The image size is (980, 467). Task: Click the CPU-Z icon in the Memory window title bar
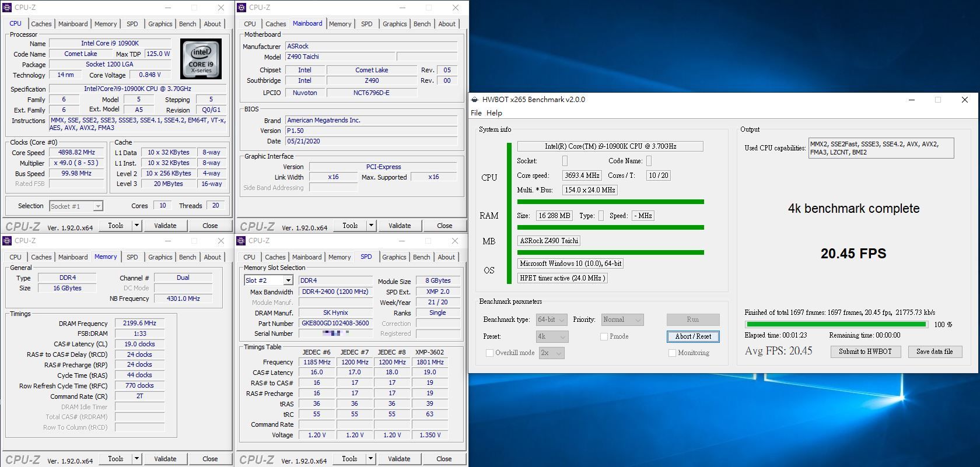point(7,241)
